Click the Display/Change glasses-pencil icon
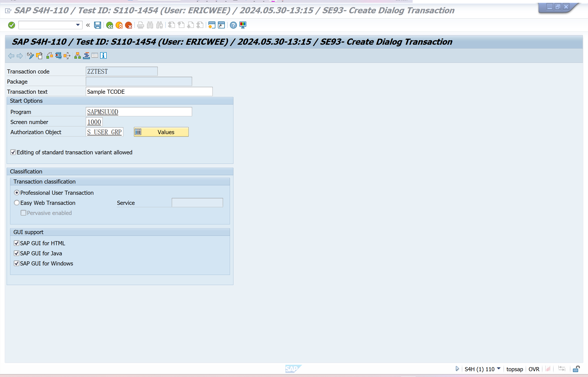Viewport: 588px width, 377px height. [x=30, y=56]
